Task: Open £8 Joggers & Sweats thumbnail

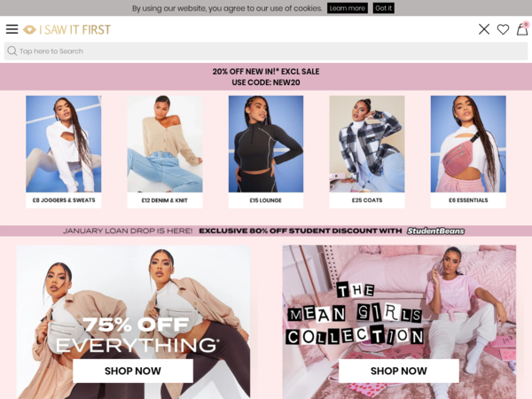Action: click(x=64, y=152)
